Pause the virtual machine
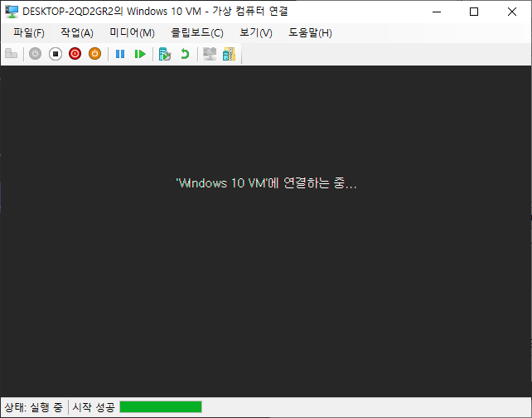 pyautogui.click(x=120, y=54)
